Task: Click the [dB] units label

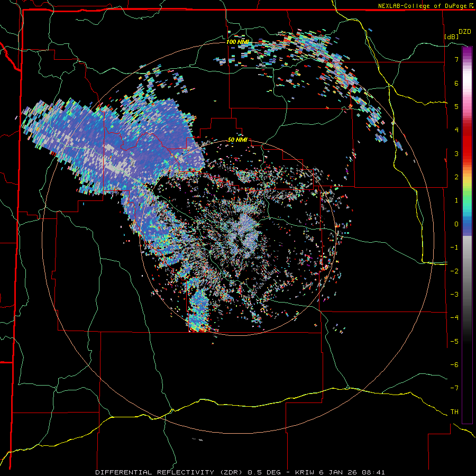Action: [x=451, y=36]
